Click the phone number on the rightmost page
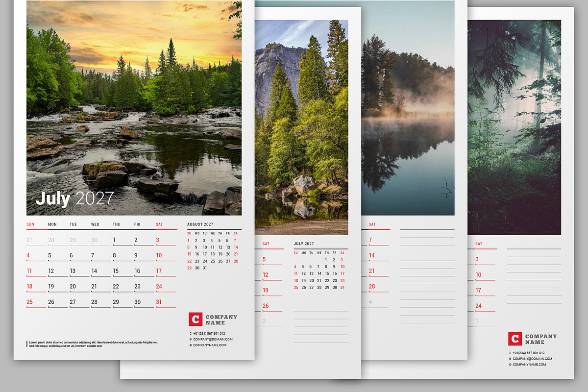This screenshot has height=392, width=588. point(529,353)
